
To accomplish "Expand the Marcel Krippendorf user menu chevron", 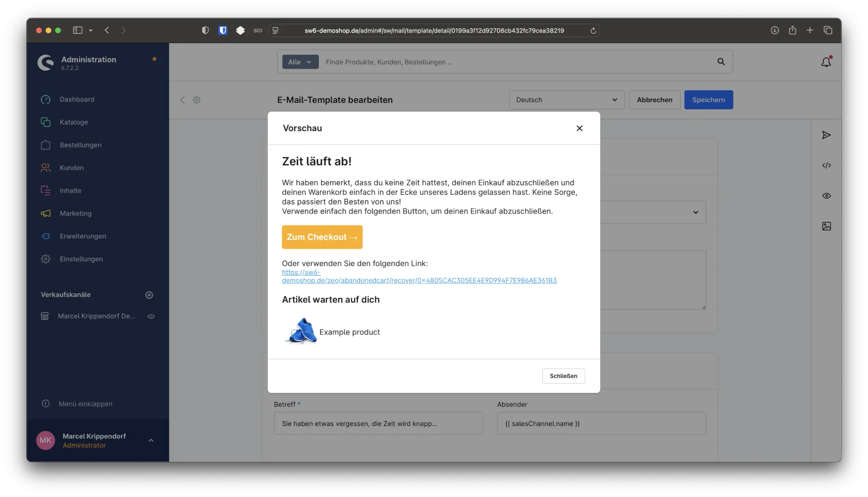I will pos(151,440).
